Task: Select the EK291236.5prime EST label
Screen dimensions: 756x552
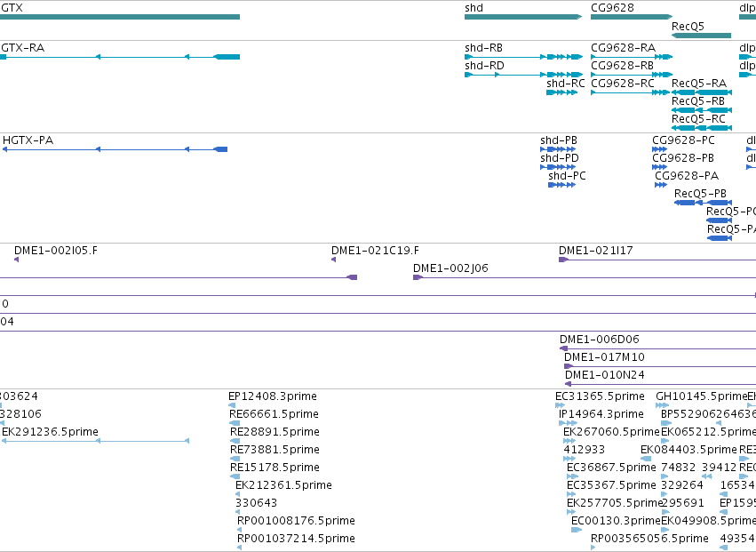Action: tap(50, 432)
